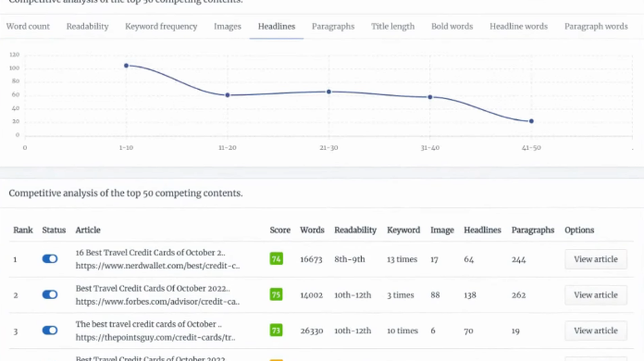
Task: Open the Readability tab
Action: (88, 26)
